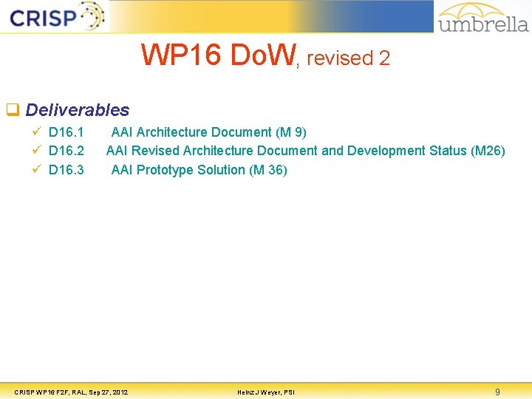
Task: Select the 'D16.1' label
Action: (x=66, y=132)
